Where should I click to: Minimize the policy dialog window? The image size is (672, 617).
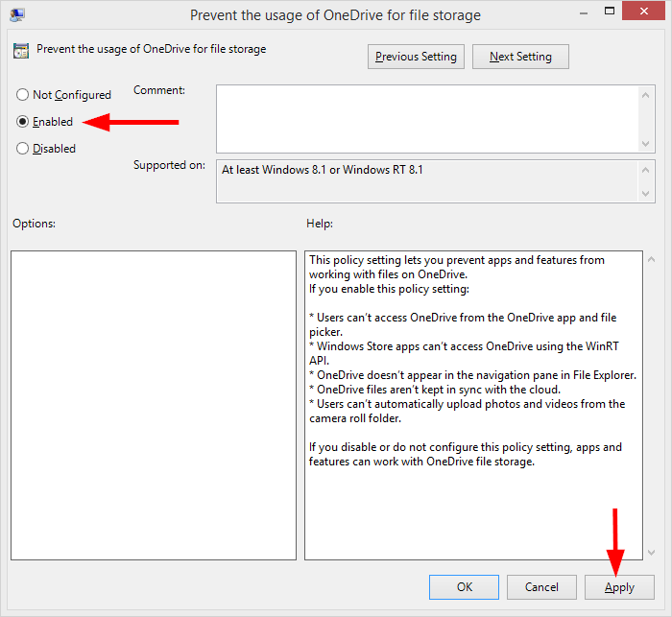tap(584, 12)
